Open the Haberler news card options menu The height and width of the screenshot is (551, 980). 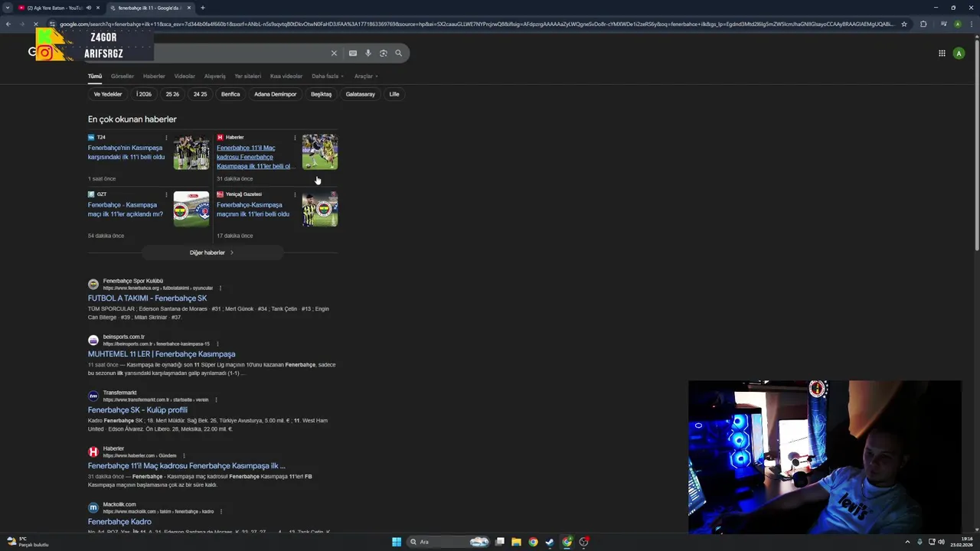pyautogui.click(x=295, y=138)
